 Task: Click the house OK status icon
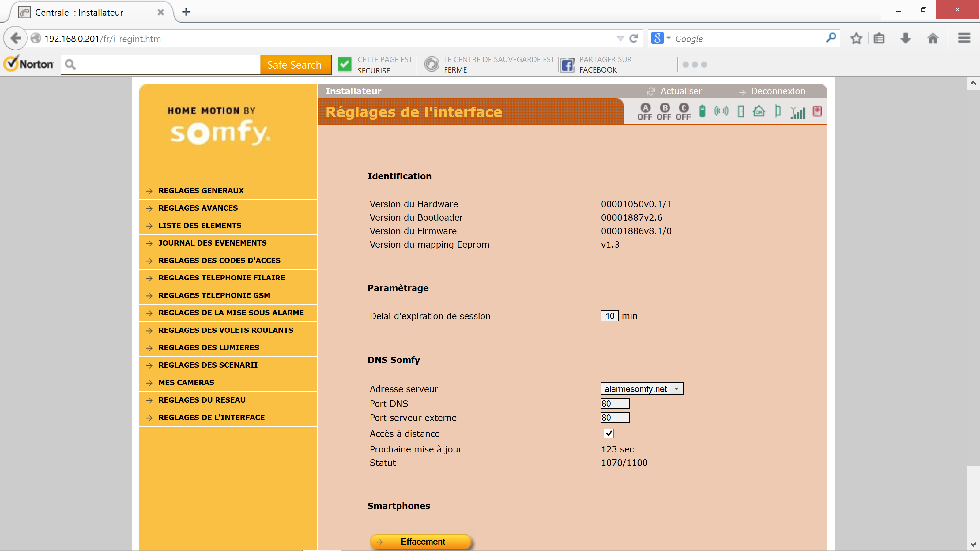[759, 111]
